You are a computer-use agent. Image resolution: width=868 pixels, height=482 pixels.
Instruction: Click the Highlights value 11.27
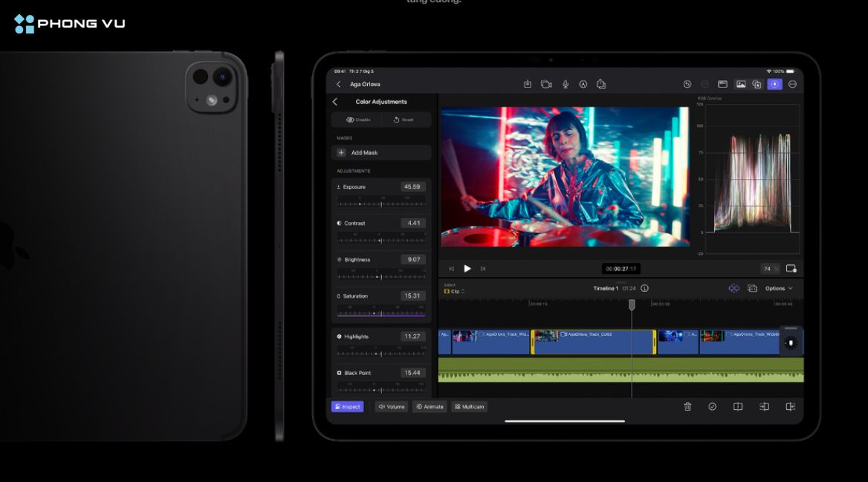[x=412, y=336]
